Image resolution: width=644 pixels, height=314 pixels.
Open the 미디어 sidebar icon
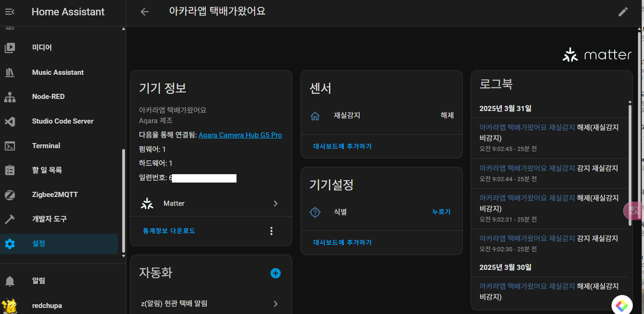(10, 47)
